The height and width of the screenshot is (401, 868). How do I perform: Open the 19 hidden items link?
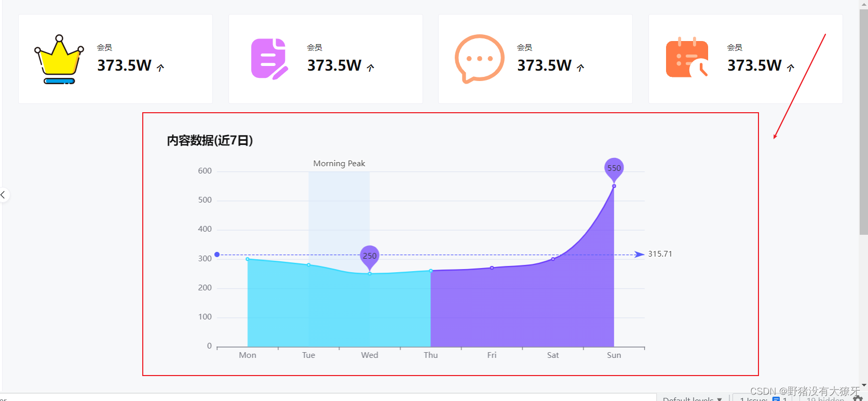[x=823, y=399]
